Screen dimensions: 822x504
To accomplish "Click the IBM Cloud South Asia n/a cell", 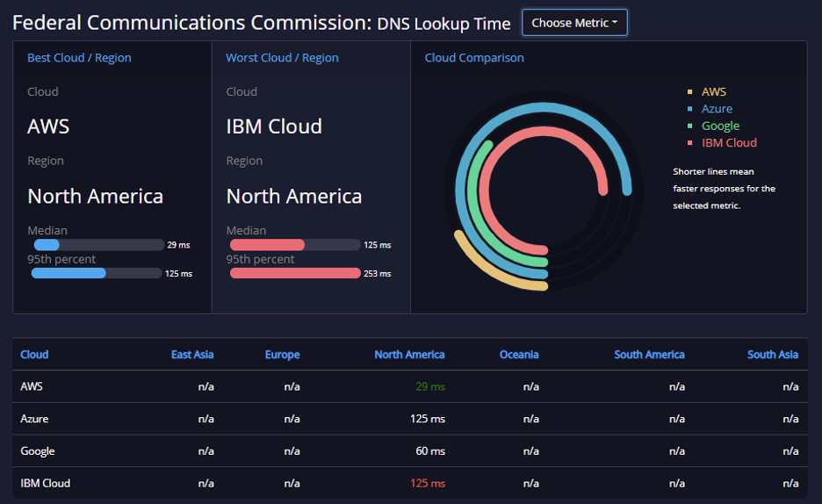I will 790,483.
